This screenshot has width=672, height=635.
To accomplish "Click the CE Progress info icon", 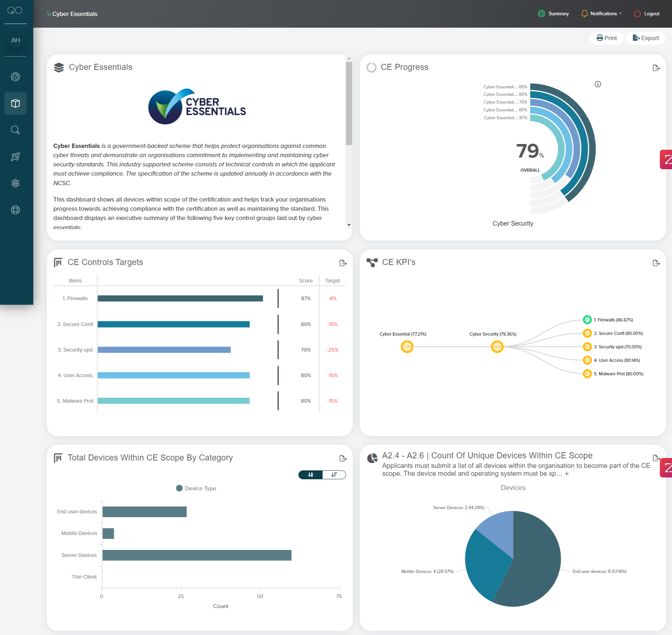I will point(598,84).
